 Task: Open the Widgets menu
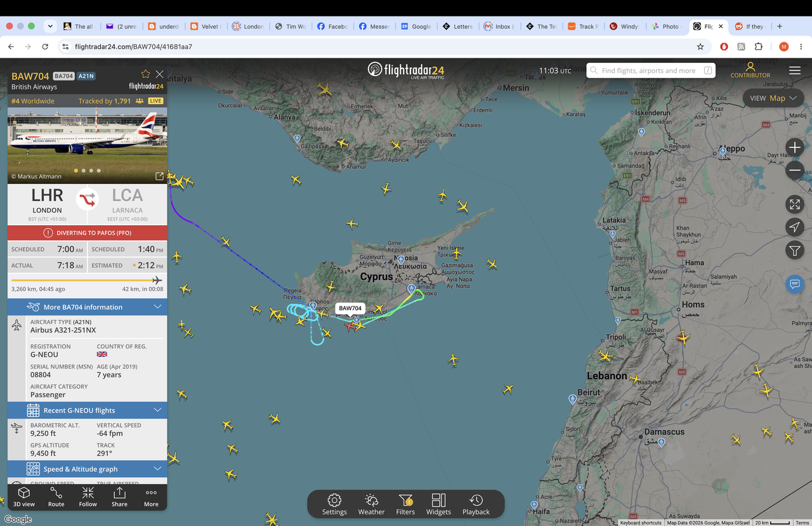(x=438, y=504)
